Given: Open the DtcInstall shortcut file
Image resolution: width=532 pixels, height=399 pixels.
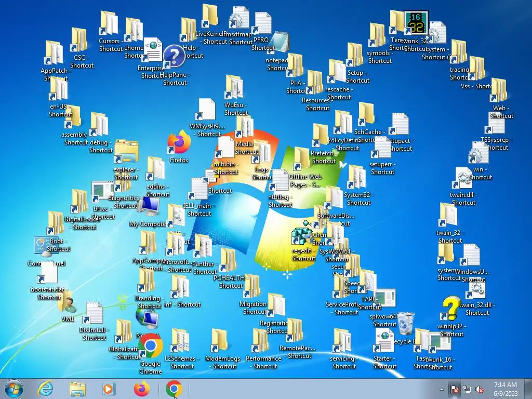Looking at the screenshot, I should 92,313.
